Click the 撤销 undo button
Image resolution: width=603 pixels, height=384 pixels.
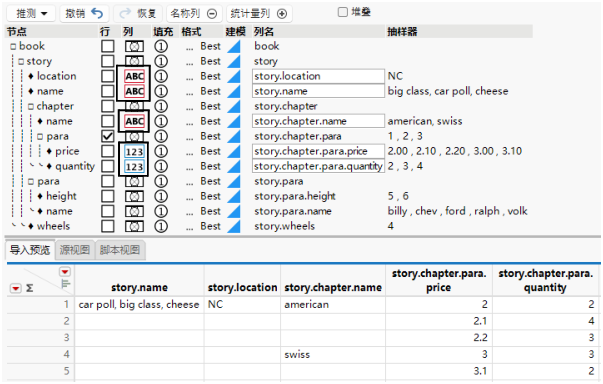click(84, 13)
